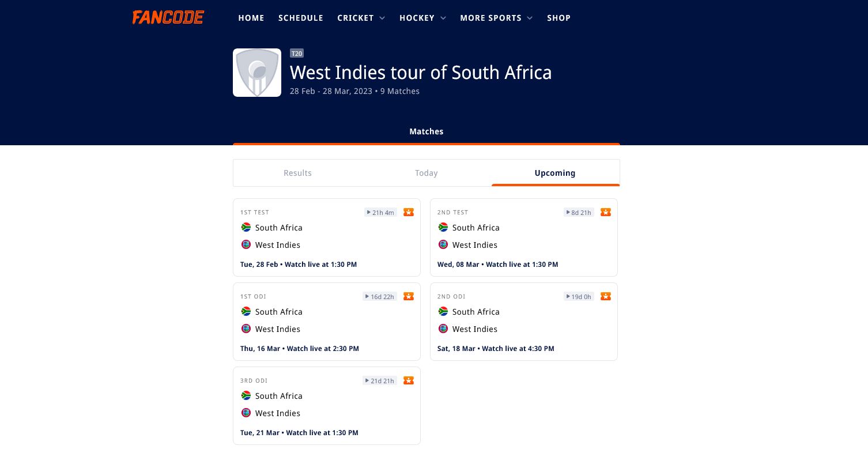This screenshot has width=868, height=453.
Task: Click the orange ticket icon on 1st ODI card
Action: click(x=409, y=296)
